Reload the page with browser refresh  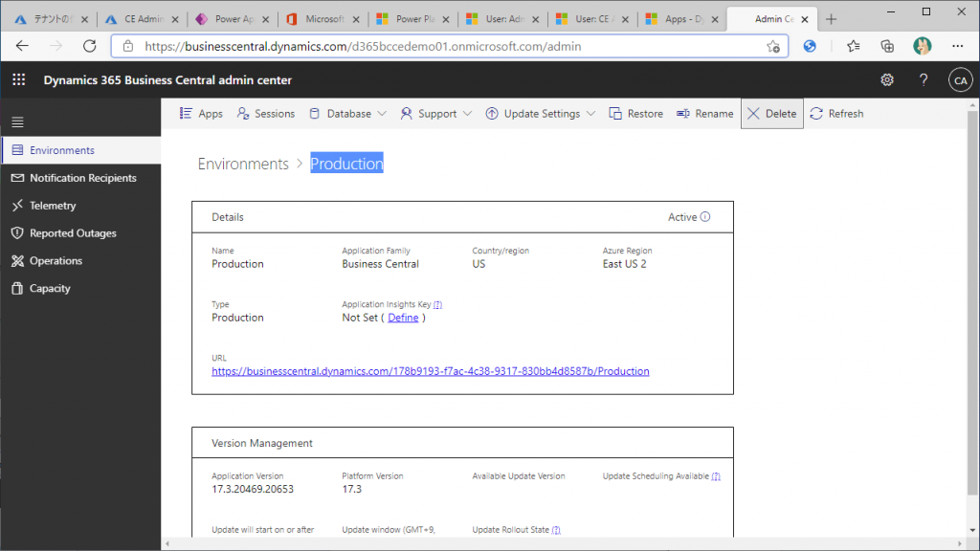coord(90,46)
